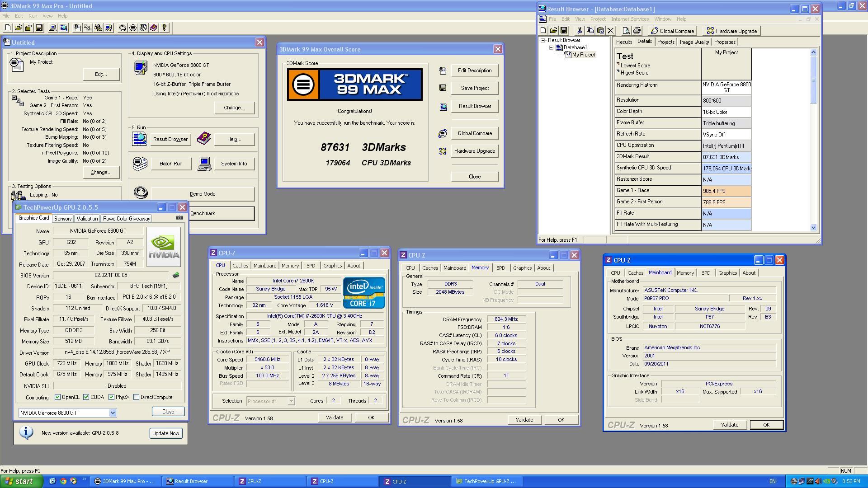Switch to Result Browser via the taskbar

tap(198, 482)
